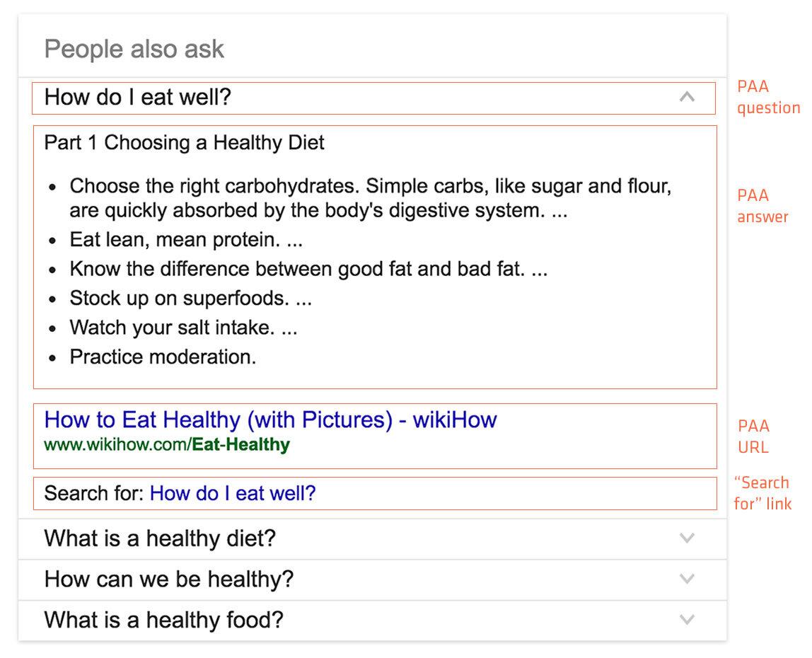Click the down chevron beside "How can we be healthy?"
Screen dimensions: 812x658
pyautogui.click(x=686, y=579)
